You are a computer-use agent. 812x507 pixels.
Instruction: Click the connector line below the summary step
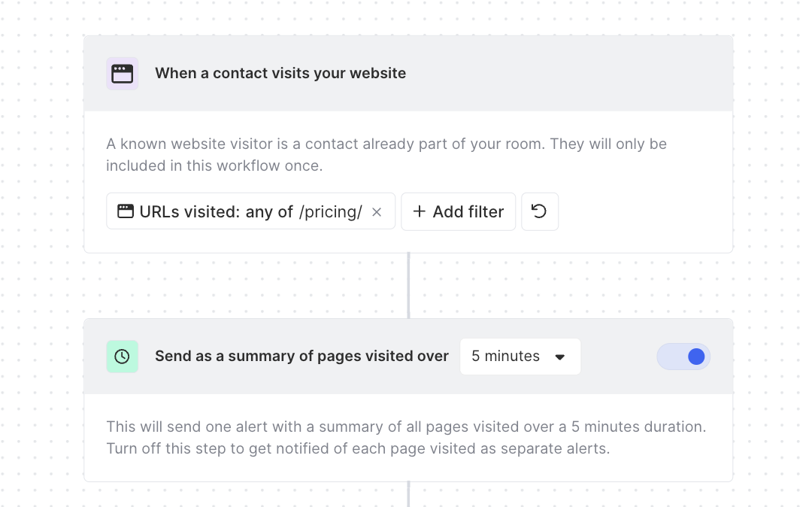408,494
